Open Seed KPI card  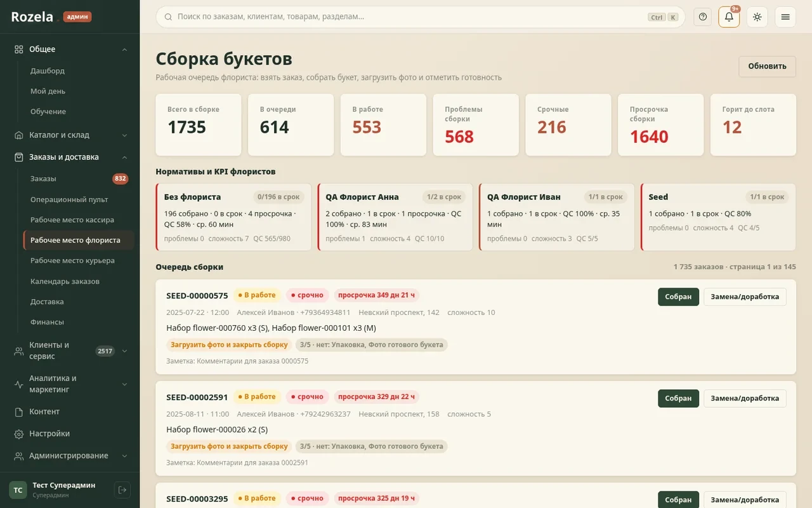pos(718,217)
